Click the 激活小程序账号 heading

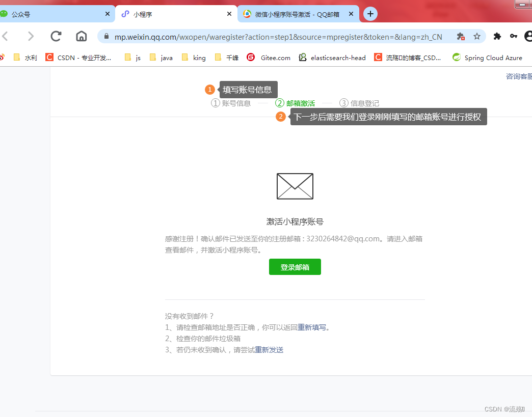tap(295, 221)
